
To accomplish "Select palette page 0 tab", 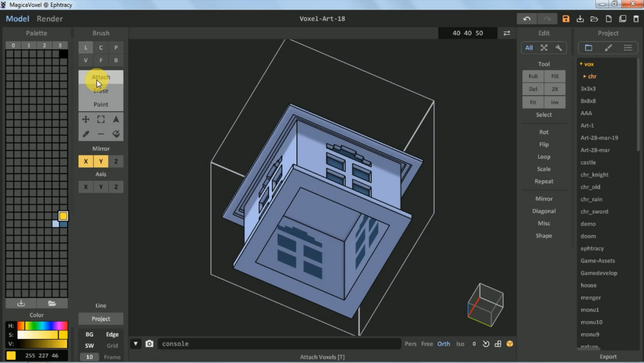I will point(13,45).
